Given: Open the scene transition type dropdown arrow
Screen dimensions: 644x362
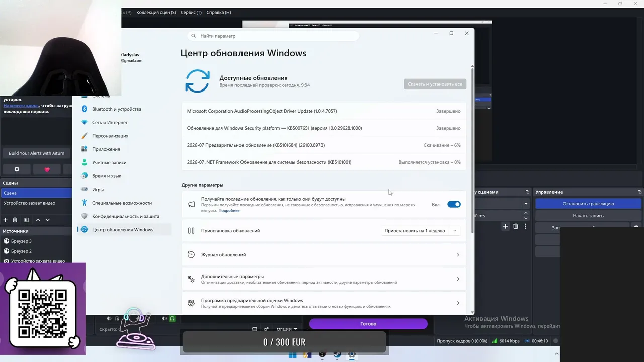Looking at the screenshot, I should click(526, 204).
